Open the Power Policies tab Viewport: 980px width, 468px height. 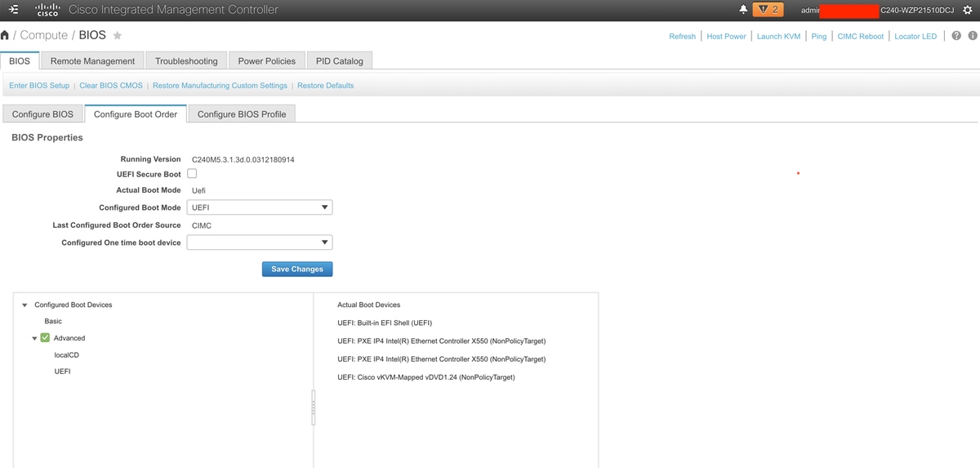(x=266, y=61)
